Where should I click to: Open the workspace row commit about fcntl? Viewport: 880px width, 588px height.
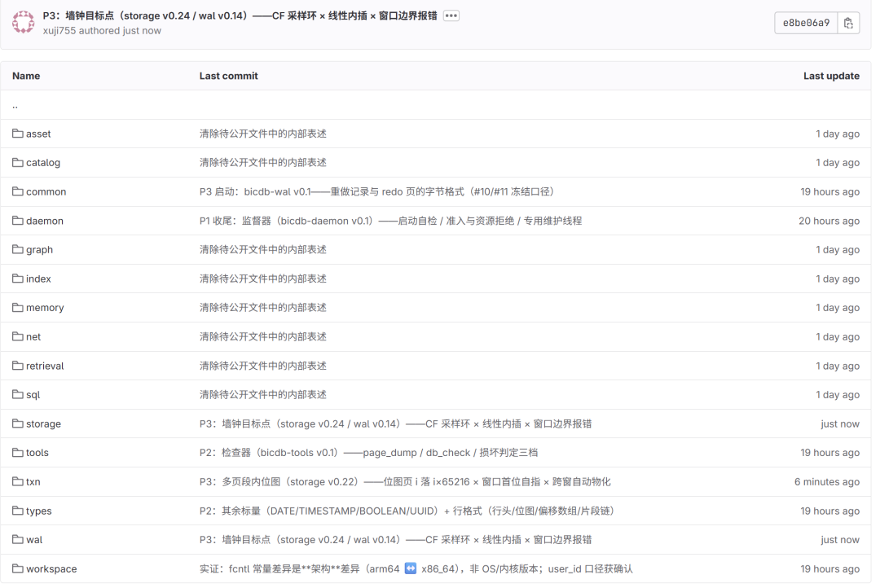[x=416, y=569]
